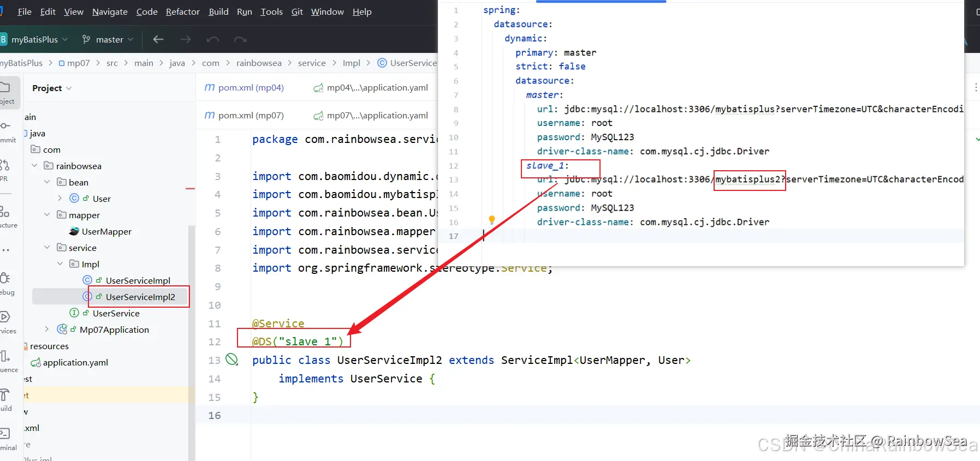Open the Git menu
This screenshot has width=980, height=461.
point(297,11)
